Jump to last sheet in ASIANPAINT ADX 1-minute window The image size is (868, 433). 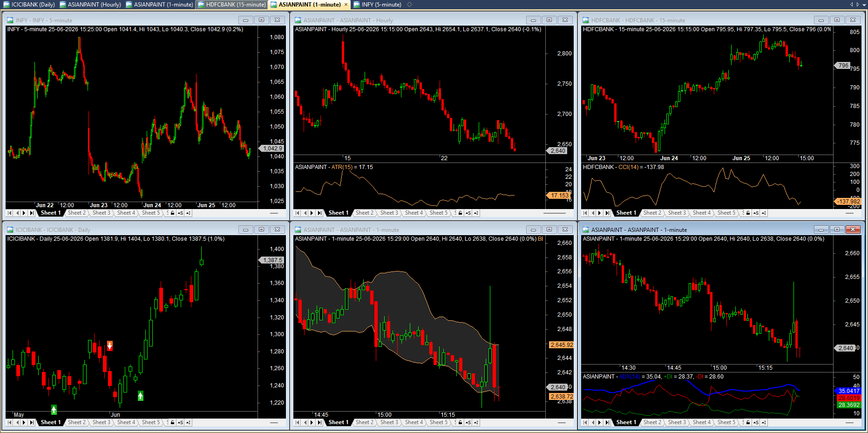[x=607, y=422]
